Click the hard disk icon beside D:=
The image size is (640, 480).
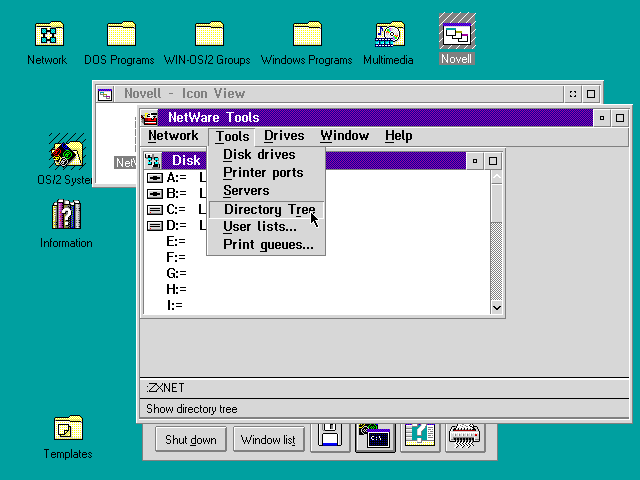155,226
